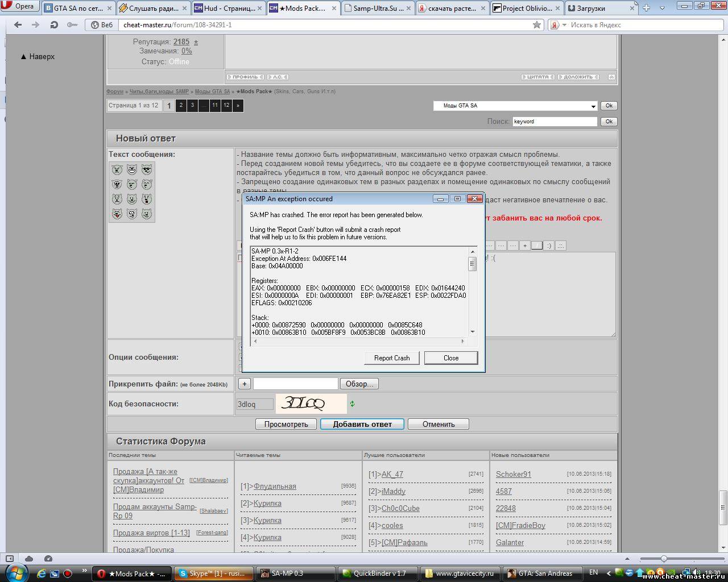Click the Web site-info badge in address bar
728x582 pixels.
click(102, 25)
